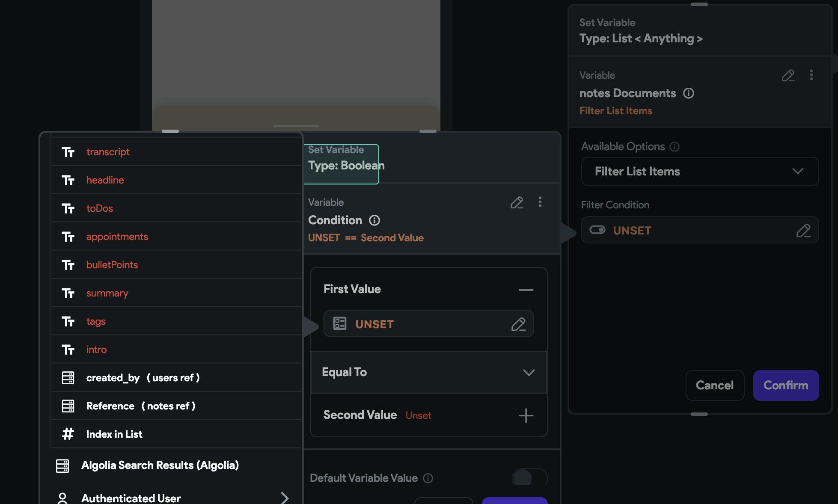Open the Filter List Items dropdown
This screenshot has height=504, width=838.
coord(700,172)
